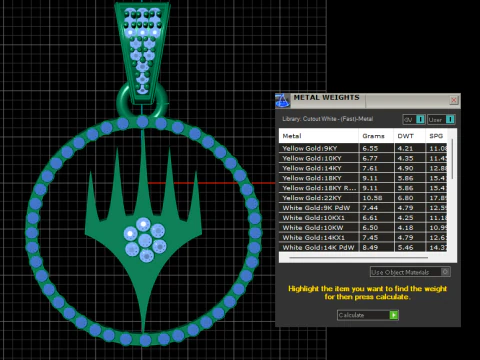Sort by the Metal column header
The height and width of the screenshot is (360, 480).
(x=319, y=136)
